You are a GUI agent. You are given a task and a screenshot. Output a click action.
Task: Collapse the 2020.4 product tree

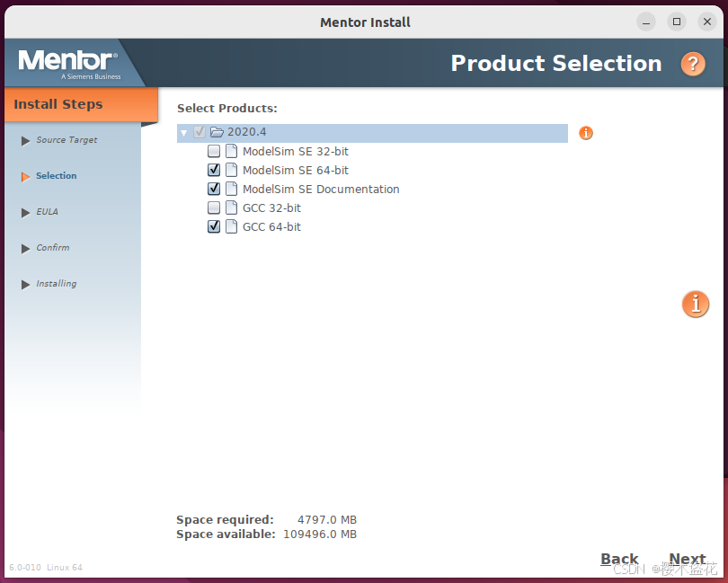184,133
